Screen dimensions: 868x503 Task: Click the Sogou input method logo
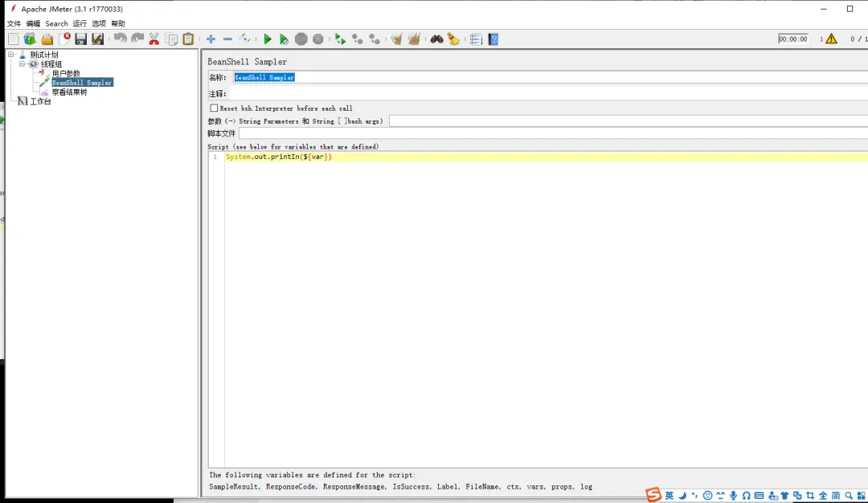[x=653, y=495]
